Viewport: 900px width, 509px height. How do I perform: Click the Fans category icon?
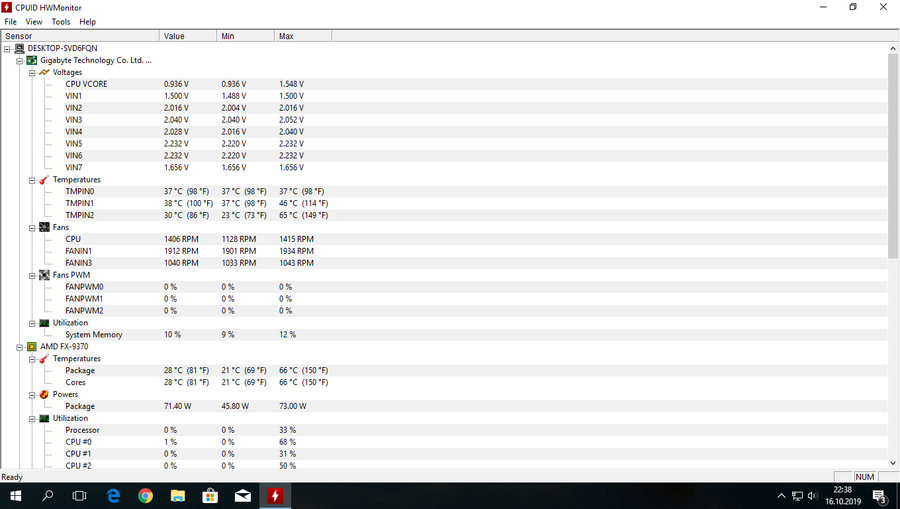click(x=44, y=227)
